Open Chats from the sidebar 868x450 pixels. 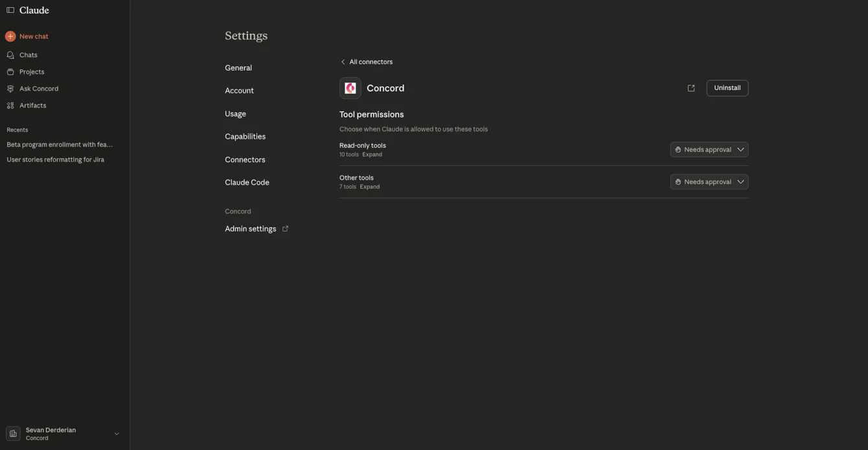pyautogui.click(x=29, y=55)
